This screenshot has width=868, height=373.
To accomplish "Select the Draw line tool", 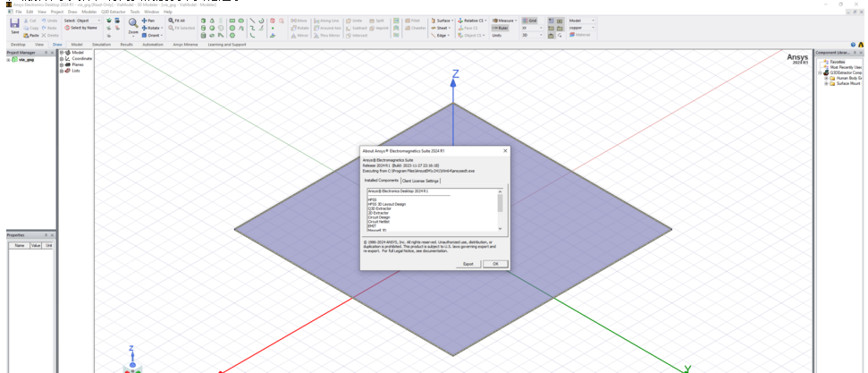I will tap(252, 21).
